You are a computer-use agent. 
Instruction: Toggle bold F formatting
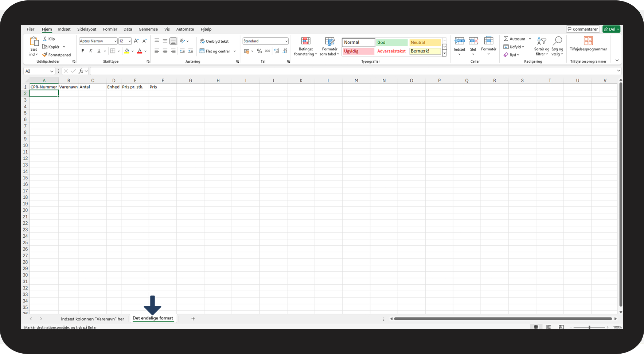(x=83, y=51)
